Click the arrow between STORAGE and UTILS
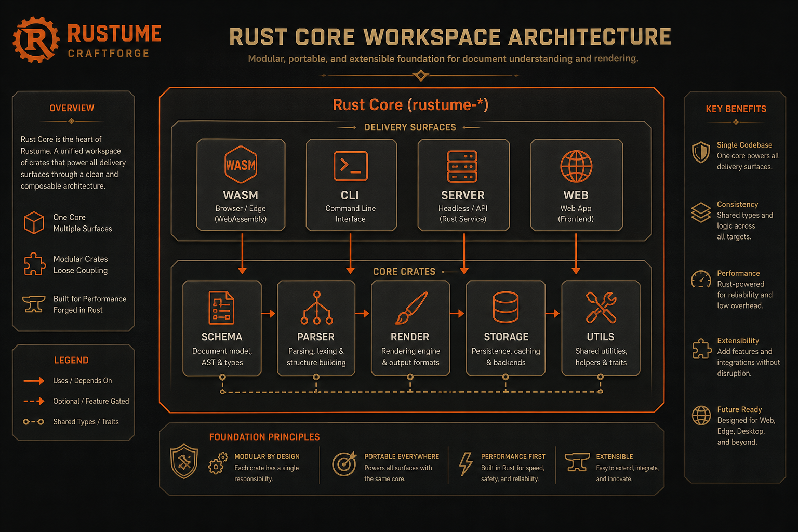This screenshot has width=798, height=532. point(553,313)
